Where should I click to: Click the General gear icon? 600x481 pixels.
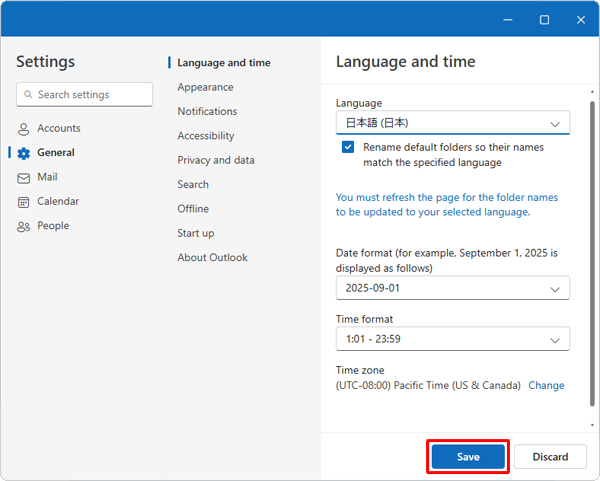point(23,153)
